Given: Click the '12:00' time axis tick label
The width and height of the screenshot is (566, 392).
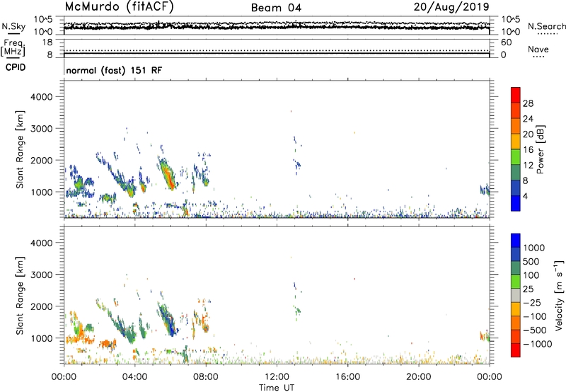Looking at the screenshot, I should pyautogui.click(x=277, y=377).
